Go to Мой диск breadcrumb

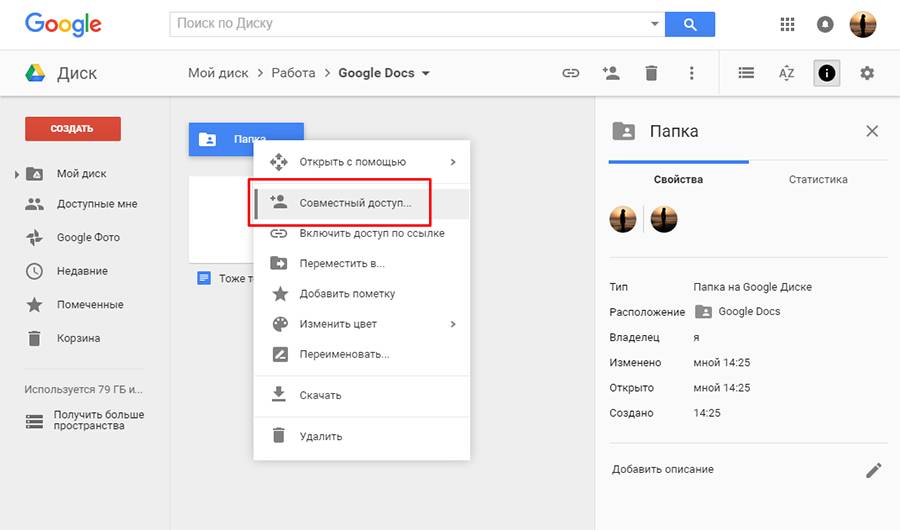point(218,73)
